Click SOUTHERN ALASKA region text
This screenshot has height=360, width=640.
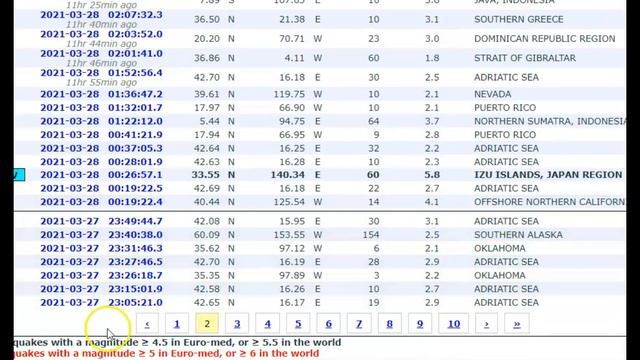(518, 235)
